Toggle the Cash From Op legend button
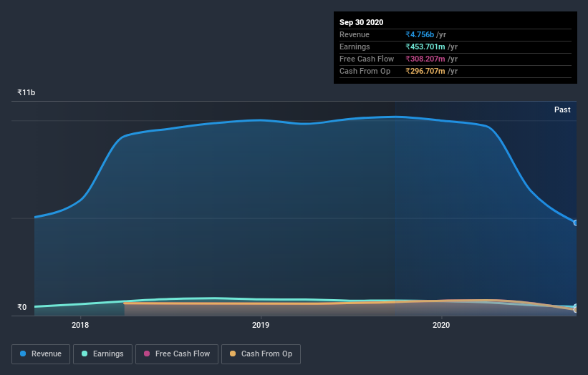588x375 pixels. (261, 354)
